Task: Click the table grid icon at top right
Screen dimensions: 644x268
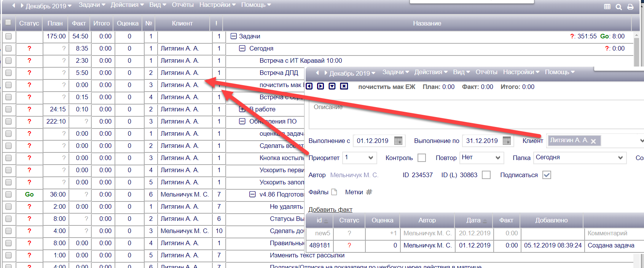Action: click(x=607, y=7)
